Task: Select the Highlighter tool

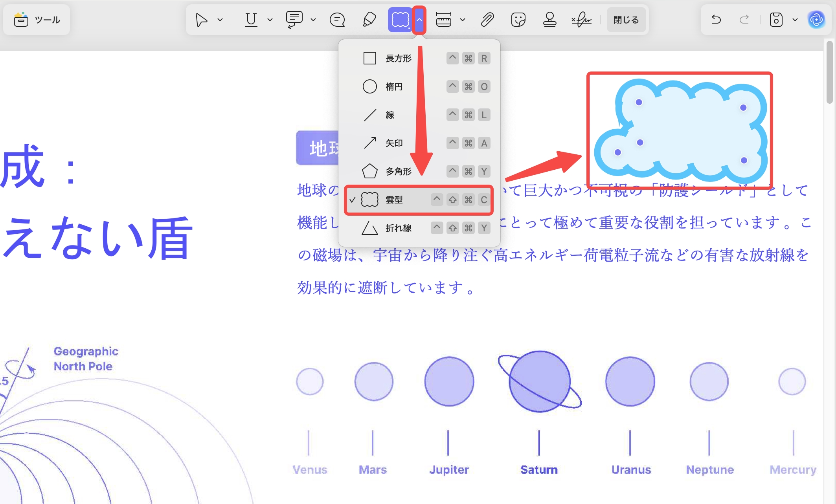Action: coord(369,19)
